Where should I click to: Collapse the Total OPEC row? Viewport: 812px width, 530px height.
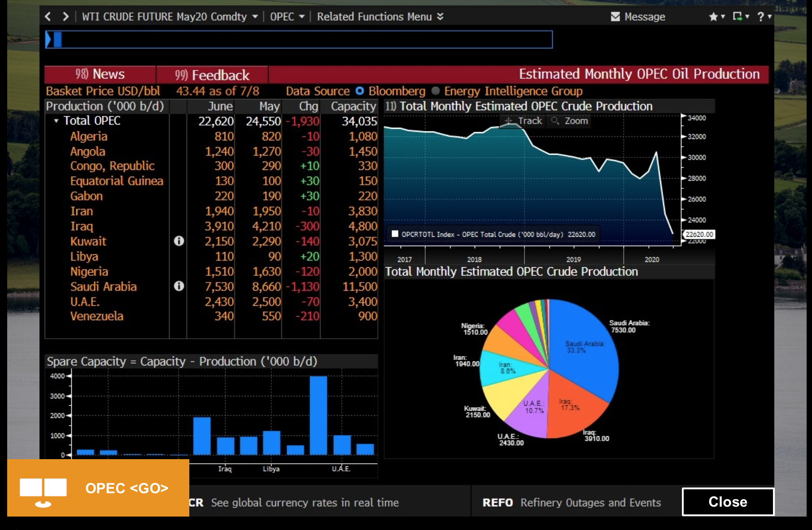56,121
